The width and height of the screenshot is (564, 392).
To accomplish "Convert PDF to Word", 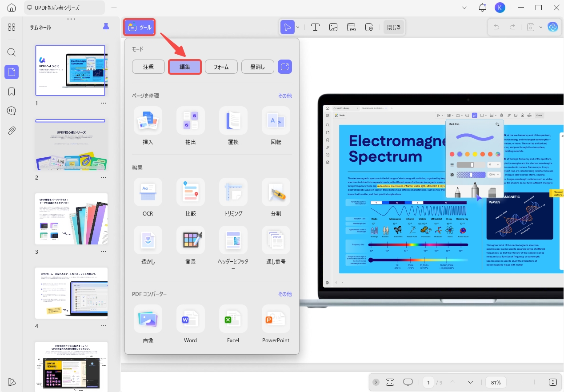I will pyautogui.click(x=190, y=319).
